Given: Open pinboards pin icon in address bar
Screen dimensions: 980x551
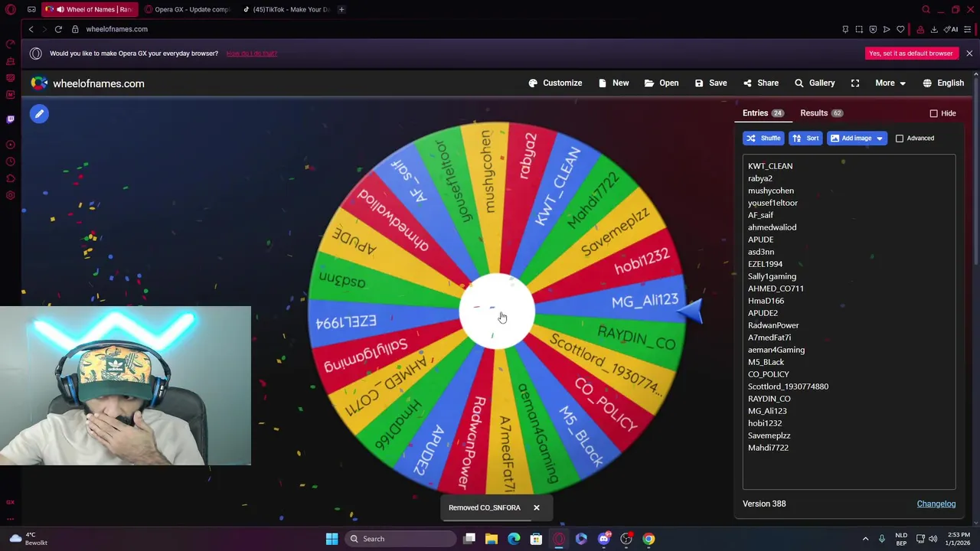Looking at the screenshot, I should click(x=845, y=29).
